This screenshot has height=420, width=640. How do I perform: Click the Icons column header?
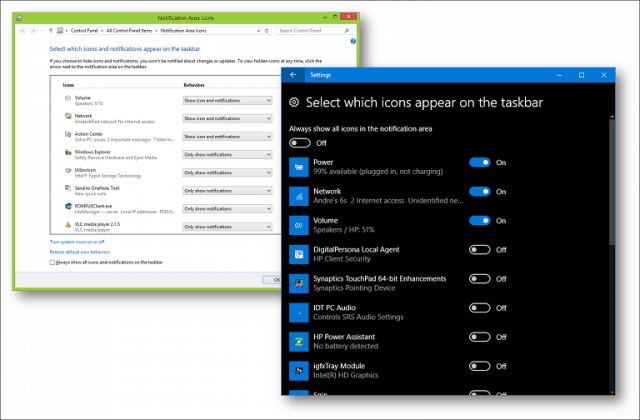pos(69,85)
